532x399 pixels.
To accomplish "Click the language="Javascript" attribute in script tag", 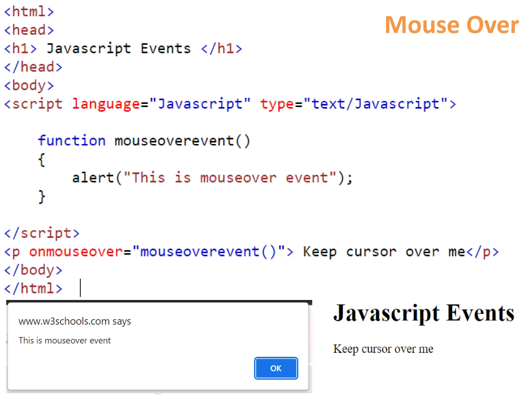I will (x=161, y=104).
